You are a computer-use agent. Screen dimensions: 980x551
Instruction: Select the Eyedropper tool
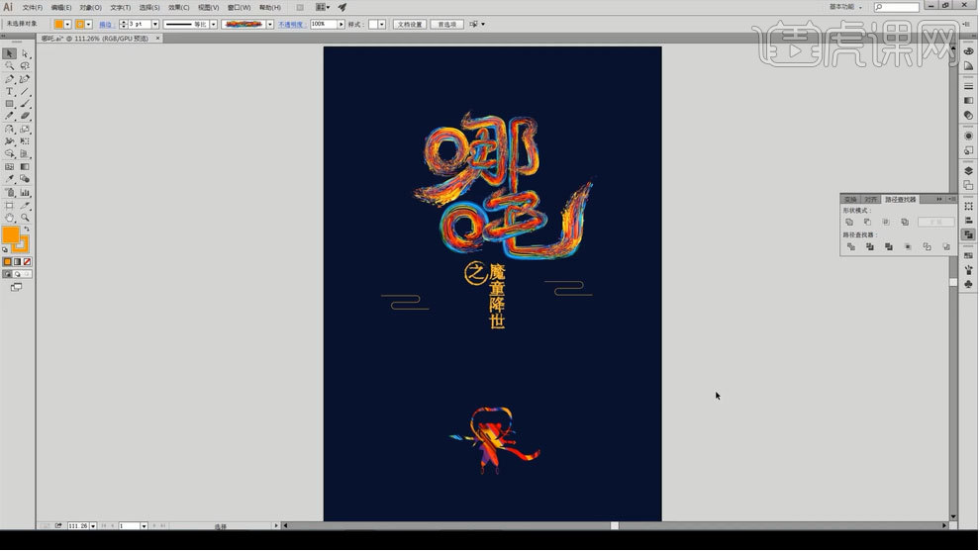pos(9,179)
